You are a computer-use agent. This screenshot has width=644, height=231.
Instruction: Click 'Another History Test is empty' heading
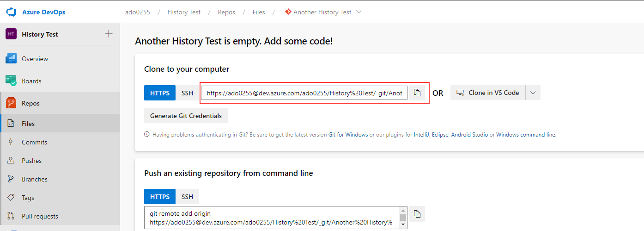(x=234, y=41)
